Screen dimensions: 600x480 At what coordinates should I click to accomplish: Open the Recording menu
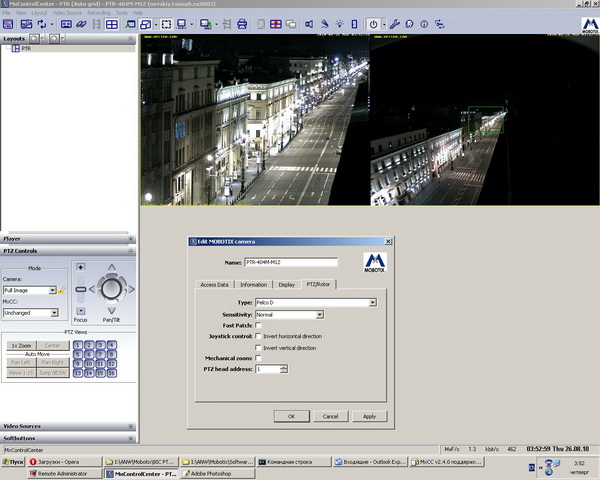click(x=99, y=13)
